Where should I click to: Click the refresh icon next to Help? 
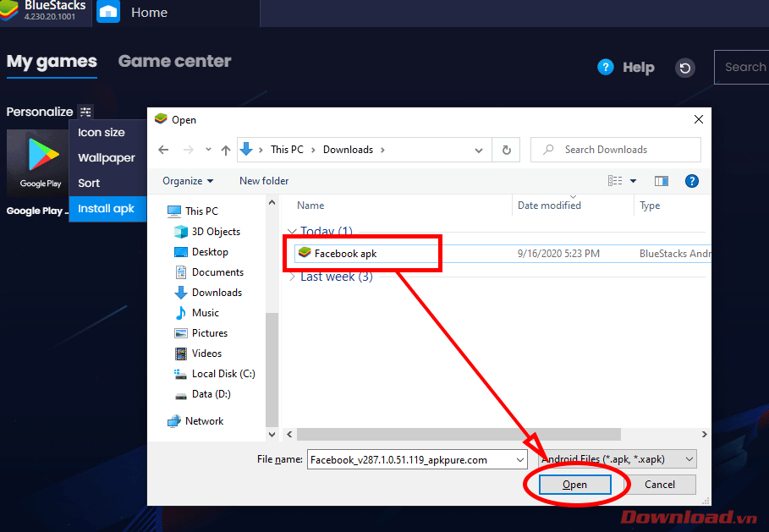point(684,68)
